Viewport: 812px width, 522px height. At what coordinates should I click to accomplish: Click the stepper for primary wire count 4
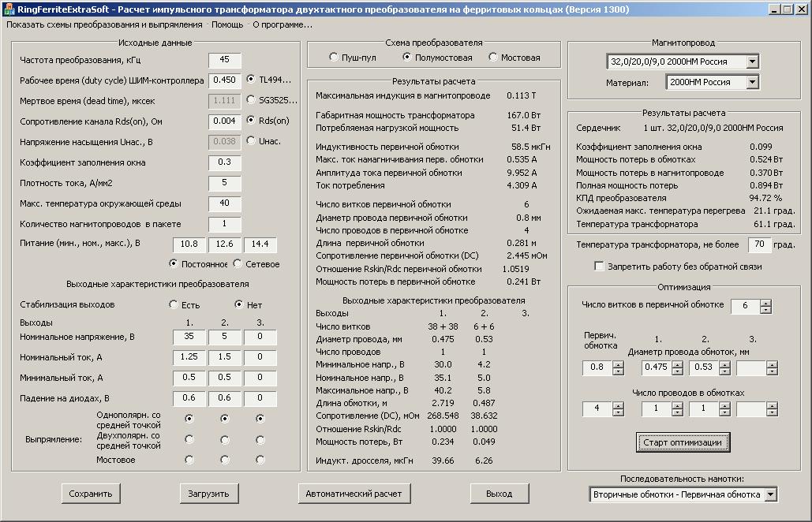[618, 409]
